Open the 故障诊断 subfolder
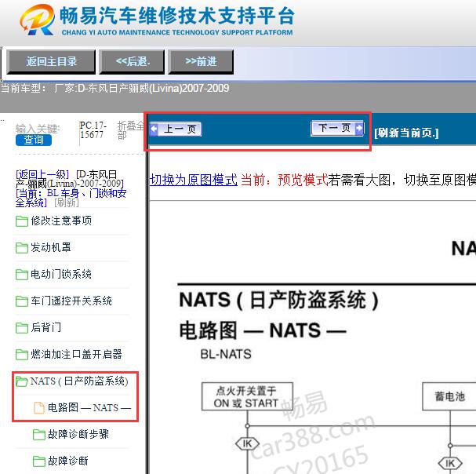Image resolution: width=476 pixels, height=474 pixels. 68,461
